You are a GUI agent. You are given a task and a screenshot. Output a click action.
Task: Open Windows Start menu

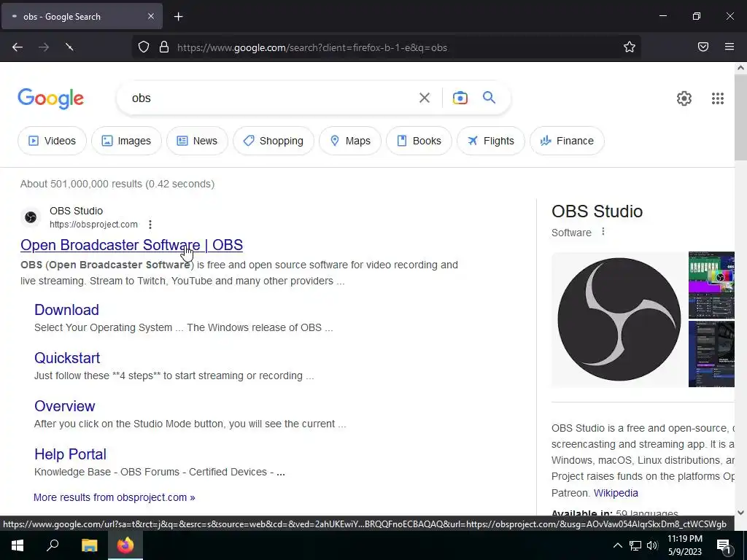[18, 545]
